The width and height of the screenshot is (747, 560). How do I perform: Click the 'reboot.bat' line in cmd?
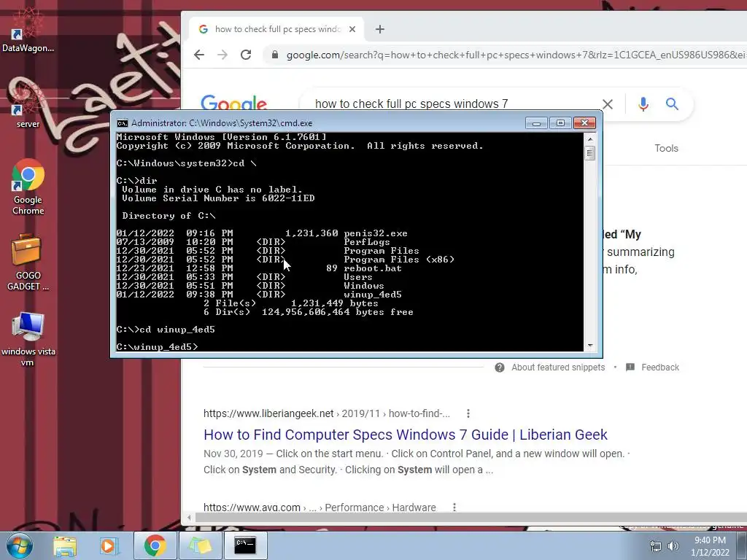pos(259,268)
